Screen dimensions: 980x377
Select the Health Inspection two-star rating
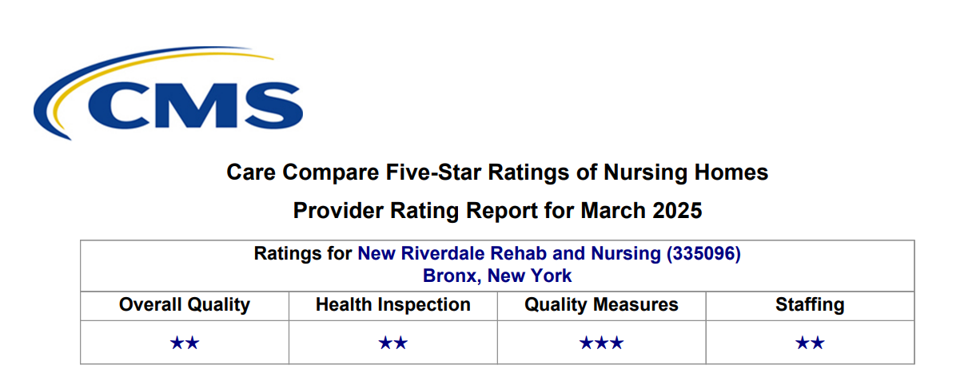393,343
